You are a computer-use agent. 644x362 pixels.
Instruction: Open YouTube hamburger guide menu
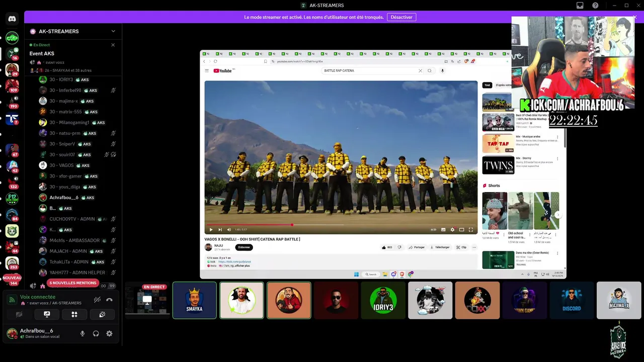[x=206, y=71]
